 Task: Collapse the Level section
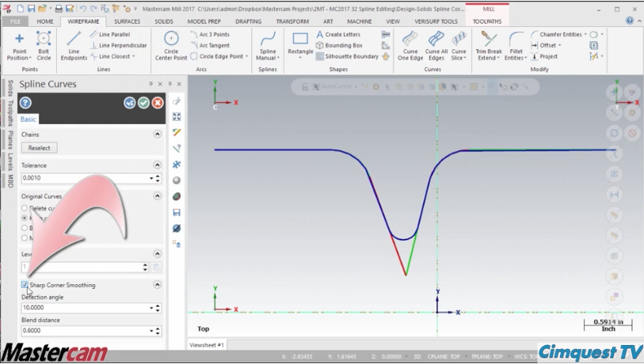(158, 253)
